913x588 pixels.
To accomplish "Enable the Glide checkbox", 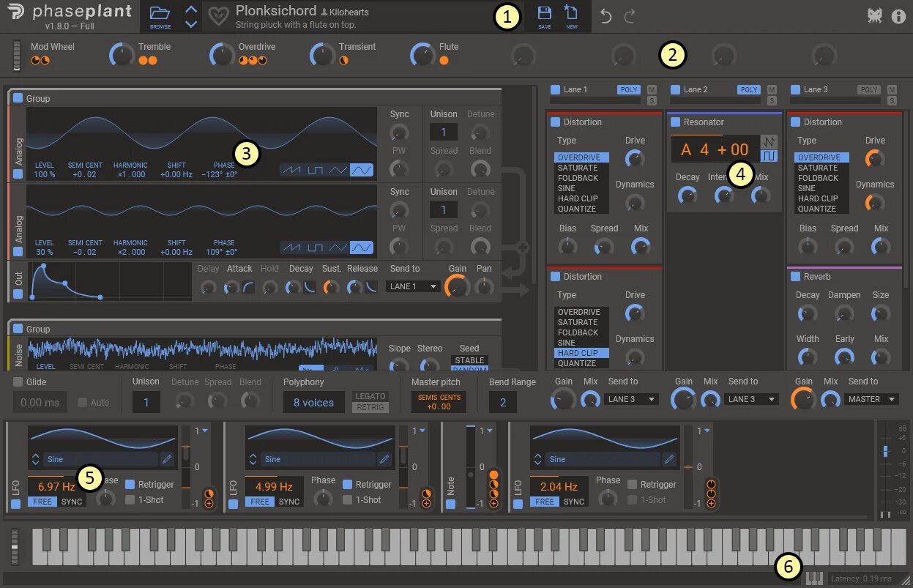I will (x=18, y=382).
